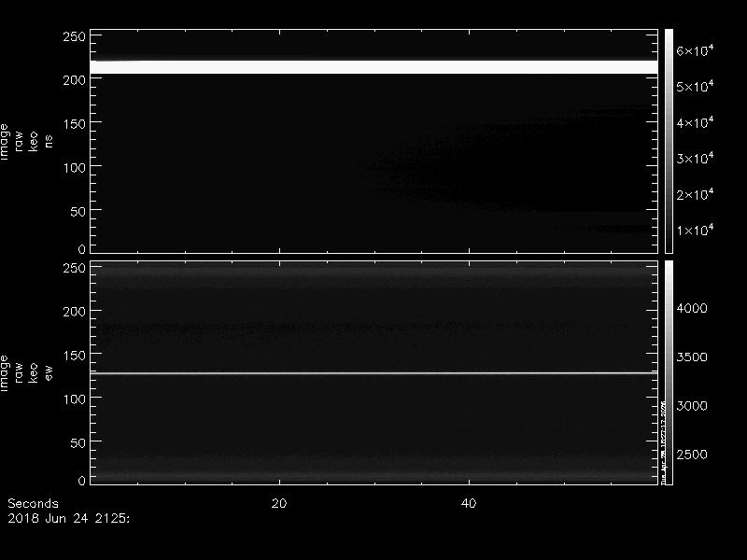Click the 2×10^4 colorbar label
The height and width of the screenshot is (560, 747).
point(695,194)
